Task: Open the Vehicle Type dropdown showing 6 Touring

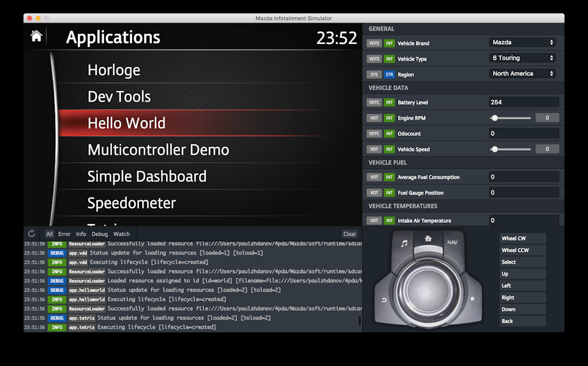Action: (x=522, y=58)
